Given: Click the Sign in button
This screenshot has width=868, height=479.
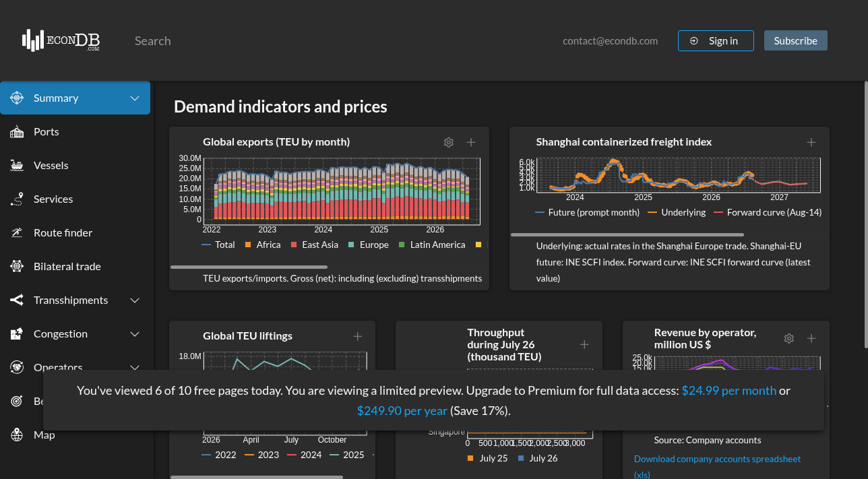Looking at the screenshot, I should coord(716,40).
